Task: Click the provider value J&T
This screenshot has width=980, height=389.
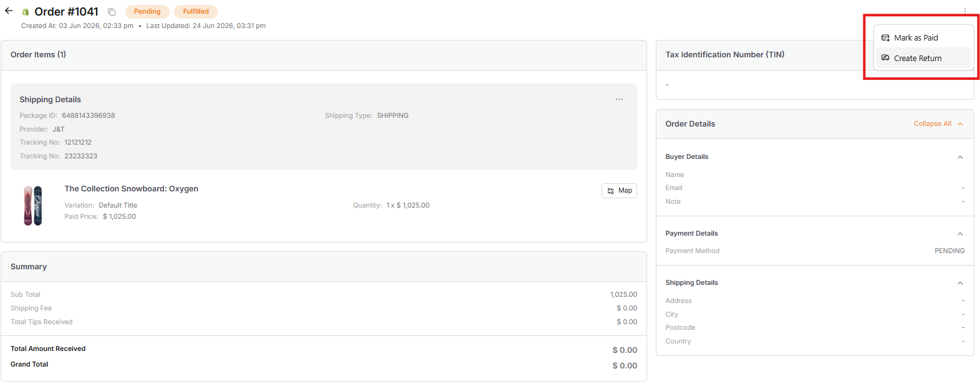Action: tap(59, 130)
